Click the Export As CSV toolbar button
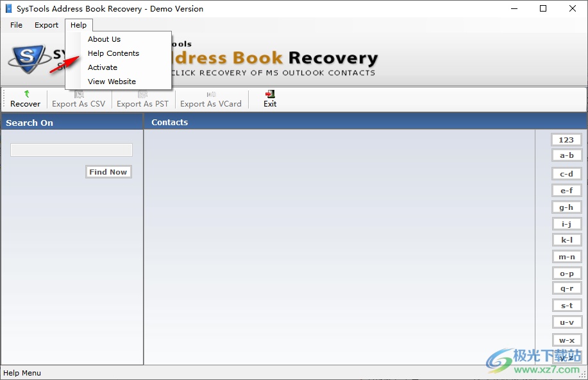The image size is (588, 380). 79,99
